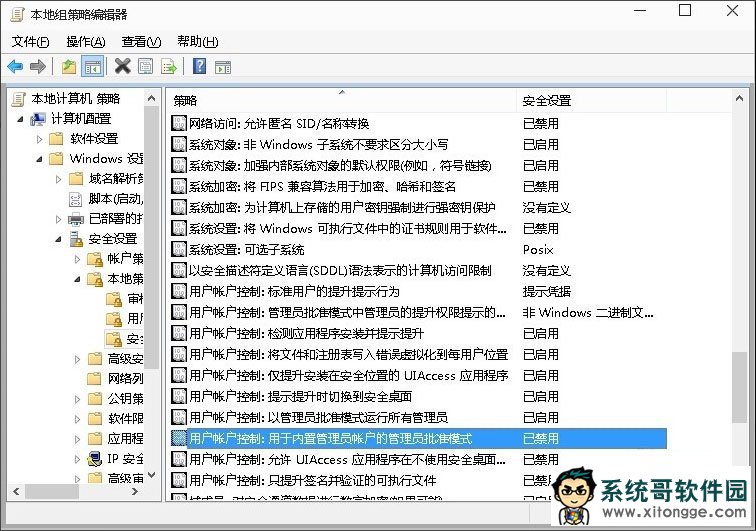The height and width of the screenshot is (531, 756).
Task: Expand the 已部署的 printers tree node
Action: point(58,219)
